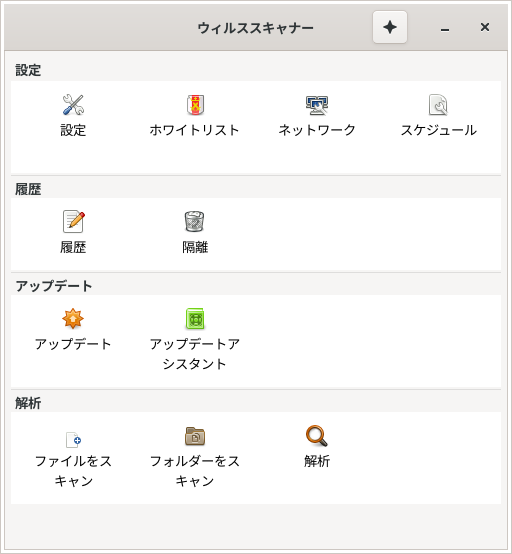This screenshot has height=554, width=512.
Task: Open the アップデートアシスタント green book icon
Action: (195, 318)
